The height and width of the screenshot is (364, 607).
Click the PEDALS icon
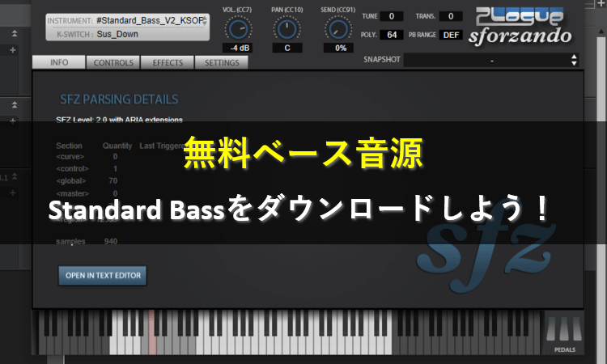coord(564,331)
